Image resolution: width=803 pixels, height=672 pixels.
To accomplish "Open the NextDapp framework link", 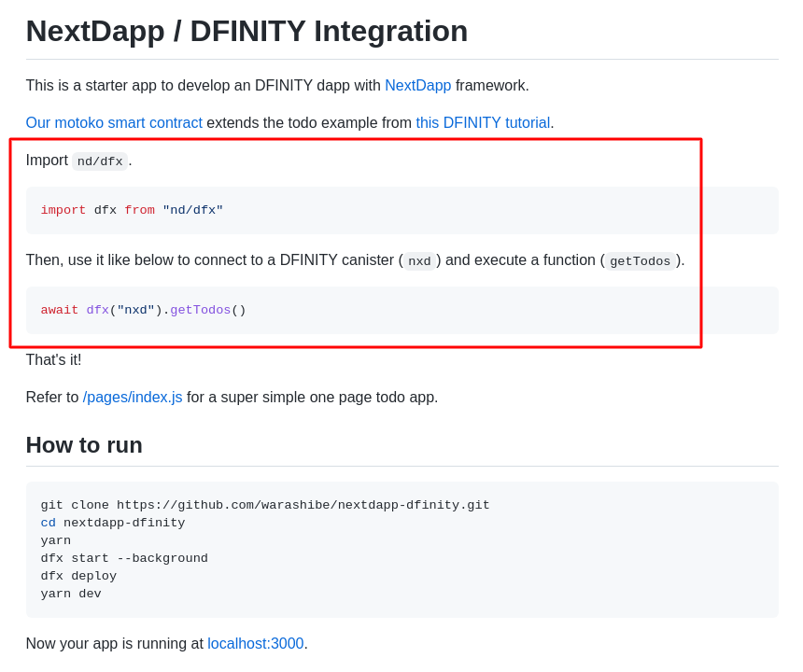I will pyautogui.click(x=418, y=86).
